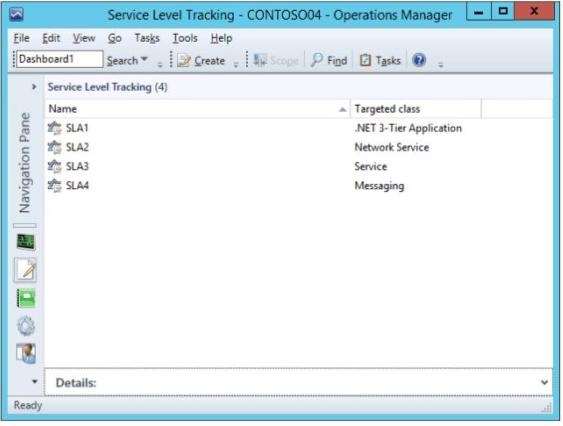Viewport: 563px width, 426px height.
Task: Open the Monitoring workspace icon in sidebar
Action: coord(26,242)
